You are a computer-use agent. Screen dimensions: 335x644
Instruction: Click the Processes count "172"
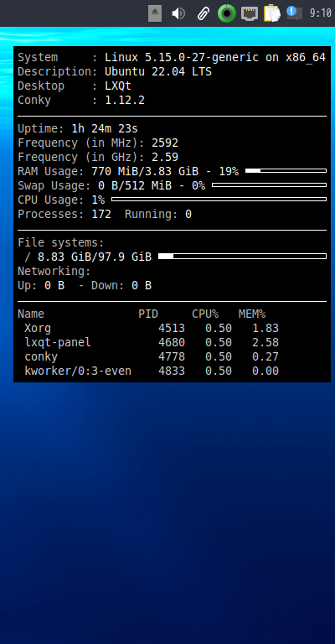[101, 214]
